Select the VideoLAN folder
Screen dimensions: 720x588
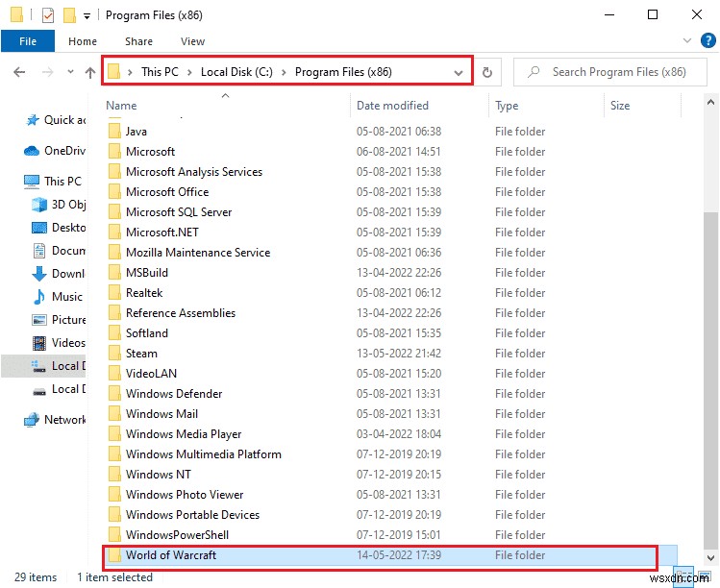click(x=151, y=374)
